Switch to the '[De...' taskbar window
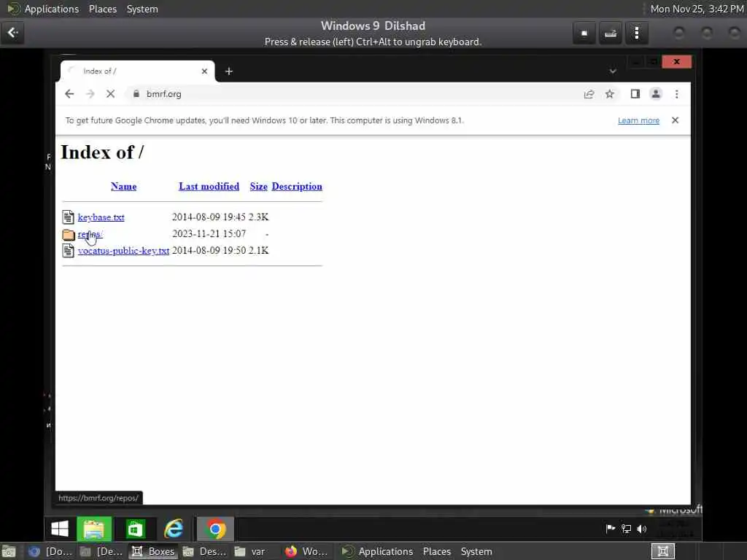The width and height of the screenshot is (747, 560). [x=101, y=551]
